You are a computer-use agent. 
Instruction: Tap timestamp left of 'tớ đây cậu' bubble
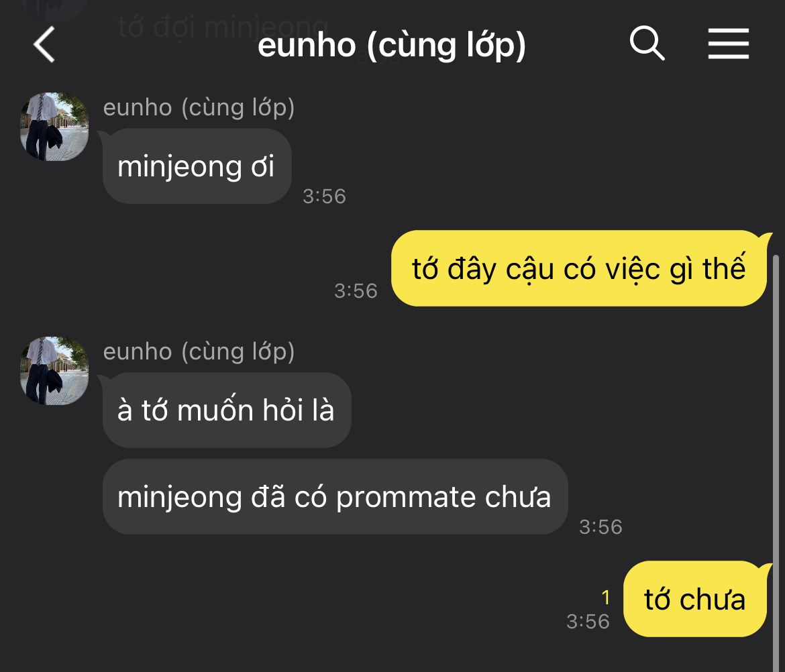[x=356, y=290]
